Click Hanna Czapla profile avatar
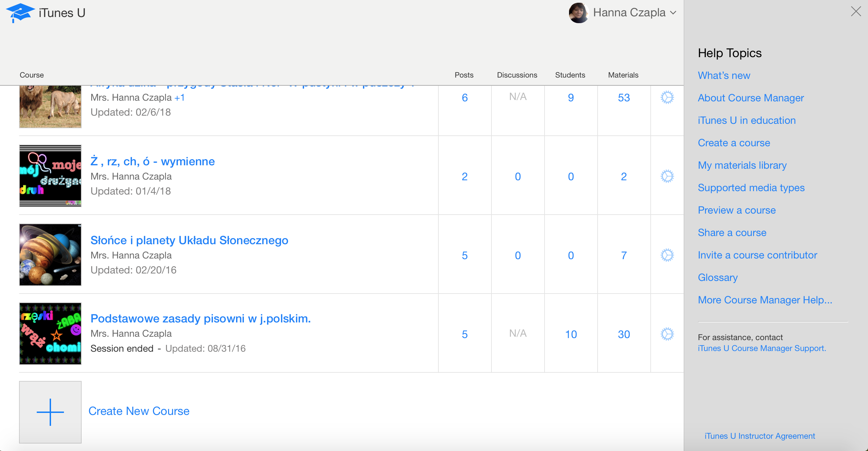The width and height of the screenshot is (868, 451). click(579, 13)
